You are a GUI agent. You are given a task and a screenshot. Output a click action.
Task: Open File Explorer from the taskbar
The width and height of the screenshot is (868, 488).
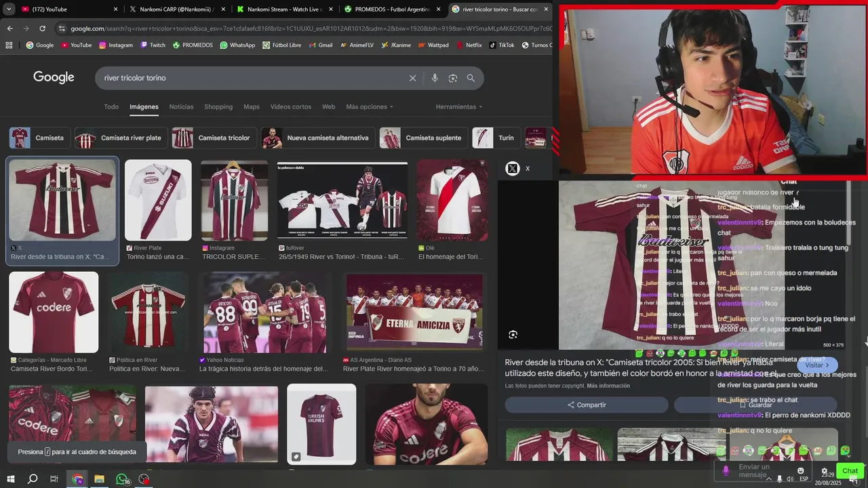click(99, 479)
